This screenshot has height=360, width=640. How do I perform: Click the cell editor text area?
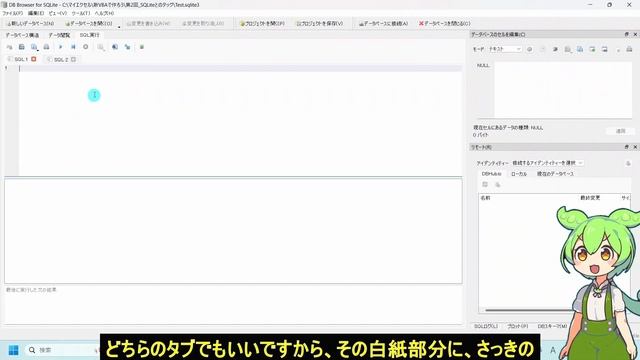pos(563,89)
